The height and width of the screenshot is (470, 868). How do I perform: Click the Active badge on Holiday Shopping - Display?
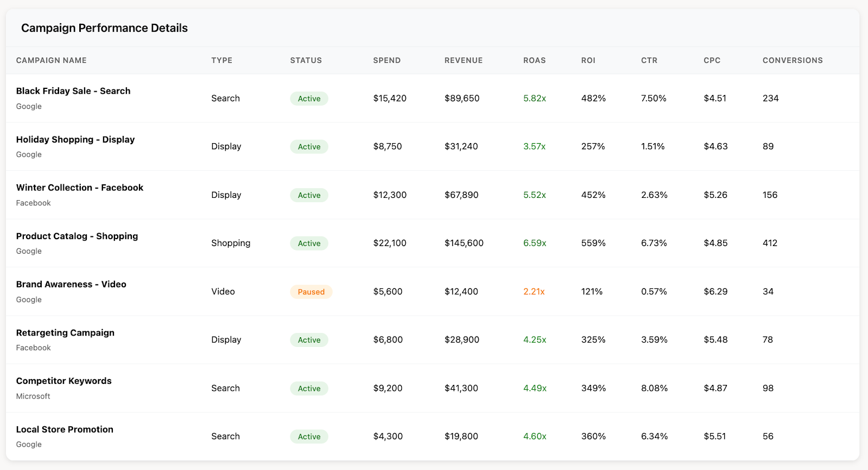[309, 146]
